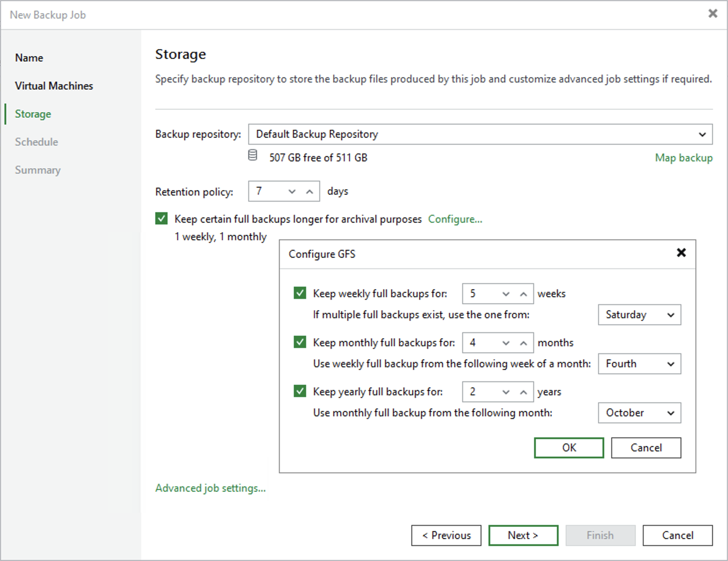Click the Previous button
728x561 pixels.
pos(446,536)
